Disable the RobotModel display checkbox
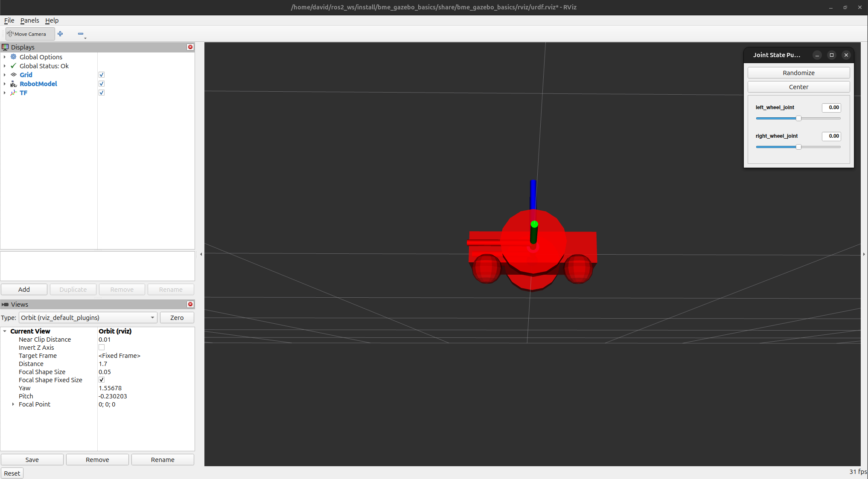This screenshot has width=868, height=479. point(102,84)
